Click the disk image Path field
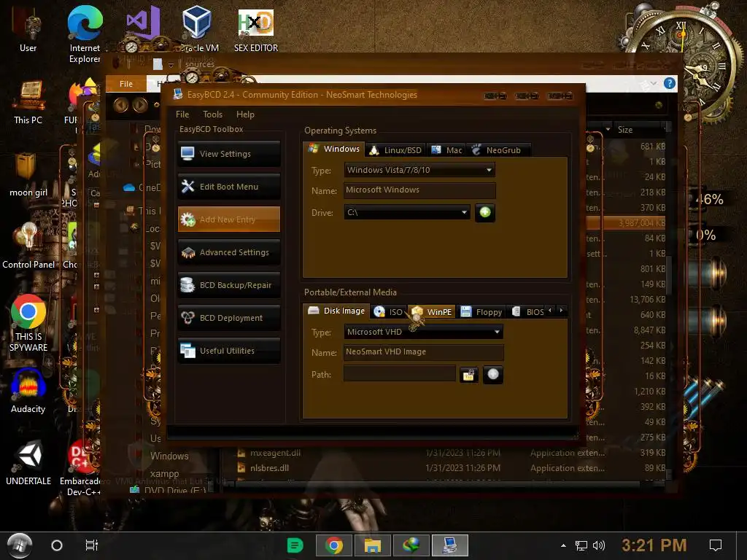 (400, 374)
